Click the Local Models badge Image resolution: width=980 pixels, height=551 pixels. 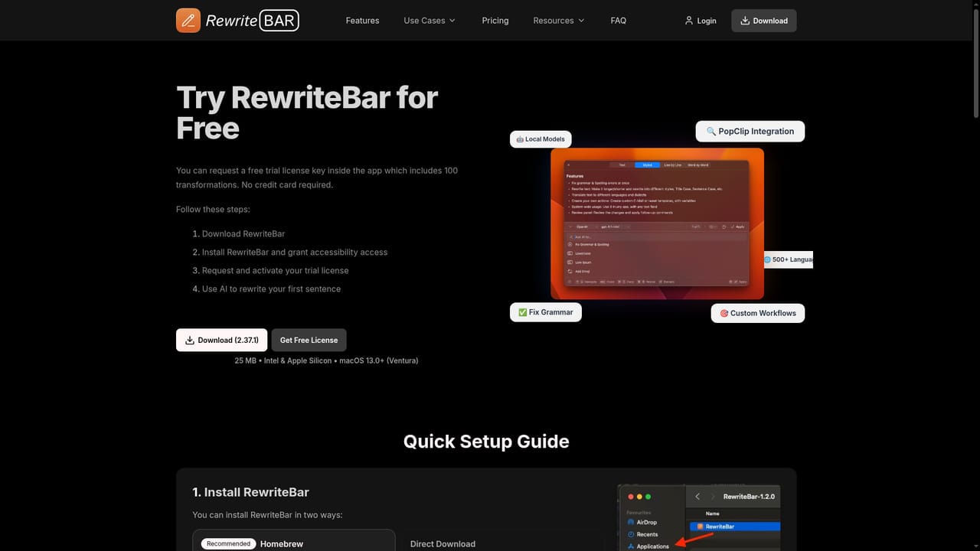[541, 139]
